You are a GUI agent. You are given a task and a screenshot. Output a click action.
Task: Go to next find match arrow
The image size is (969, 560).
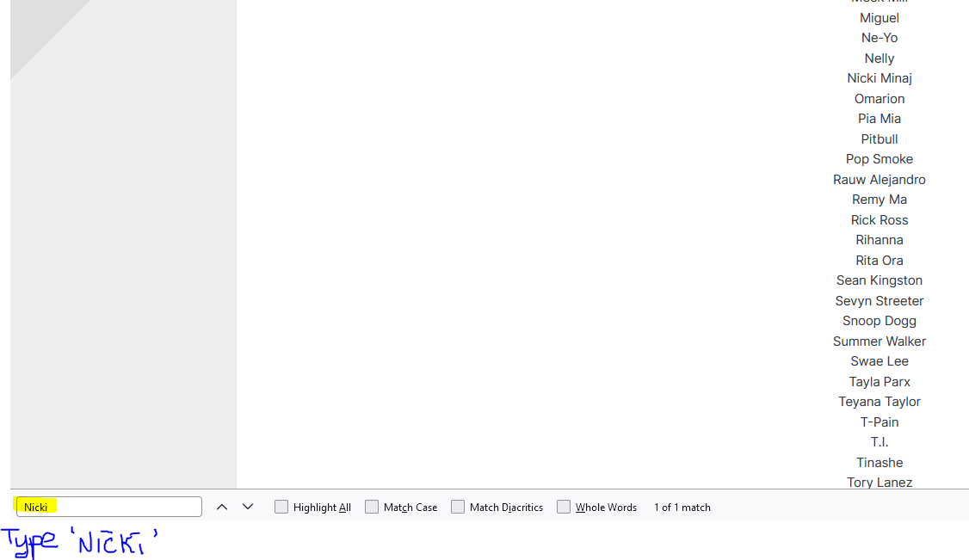[248, 507]
